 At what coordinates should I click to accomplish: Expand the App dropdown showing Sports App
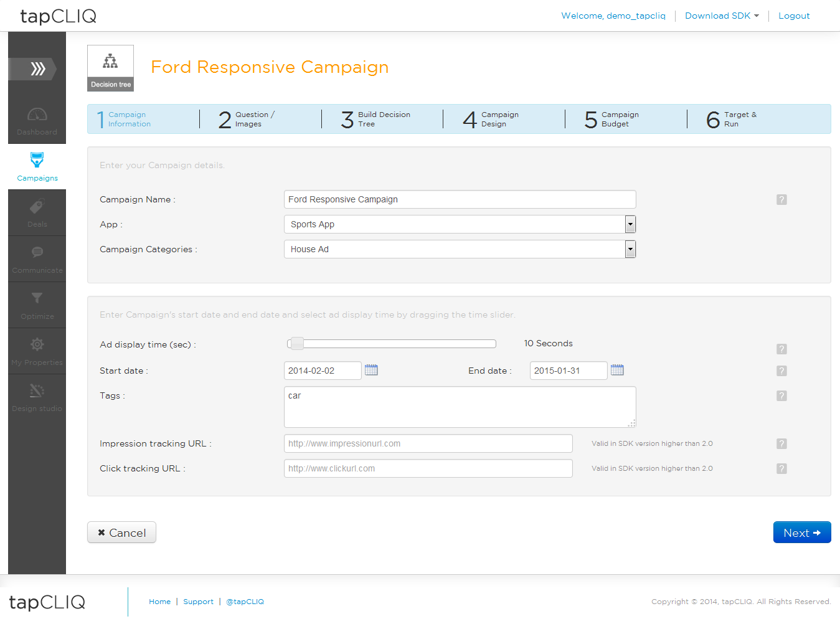pos(460,224)
